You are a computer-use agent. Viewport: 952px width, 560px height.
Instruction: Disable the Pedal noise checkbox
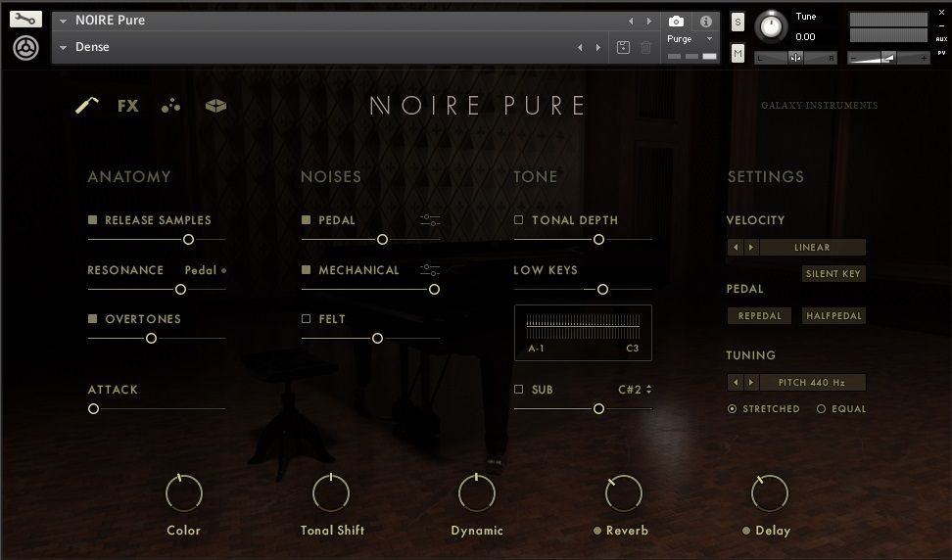point(306,219)
